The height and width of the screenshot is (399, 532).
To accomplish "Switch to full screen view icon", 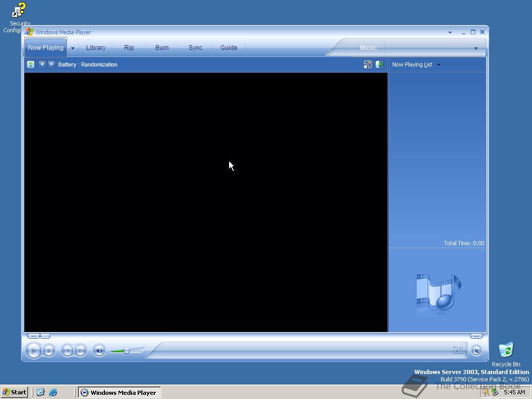I will 367,64.
